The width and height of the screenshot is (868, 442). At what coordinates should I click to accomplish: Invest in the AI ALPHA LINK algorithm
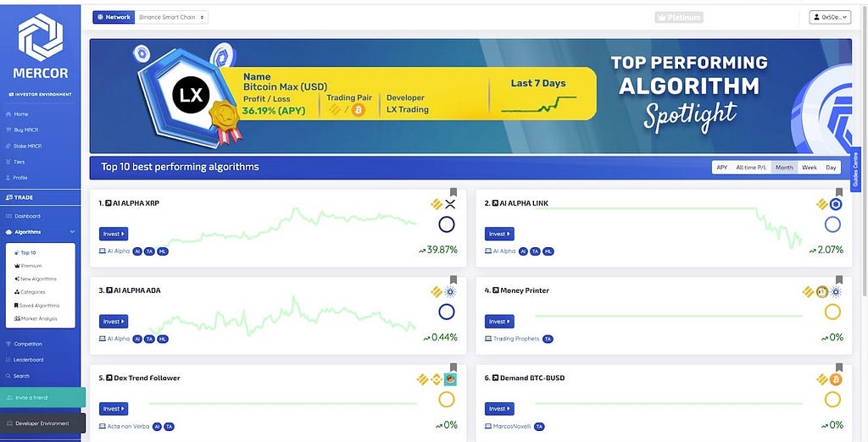coord(499,234)
